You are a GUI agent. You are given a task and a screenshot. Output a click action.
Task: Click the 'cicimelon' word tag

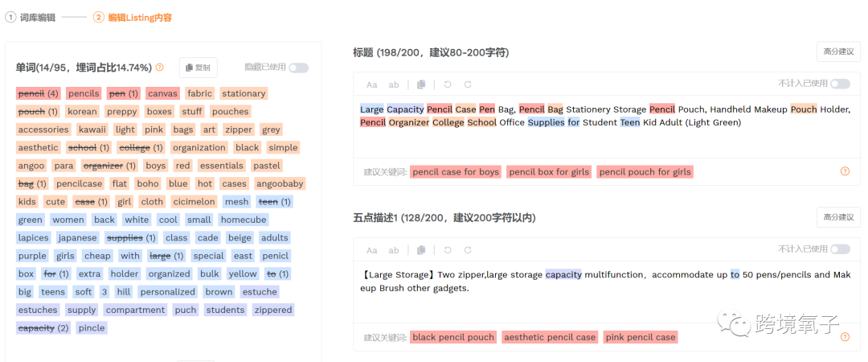pos(193,202)
